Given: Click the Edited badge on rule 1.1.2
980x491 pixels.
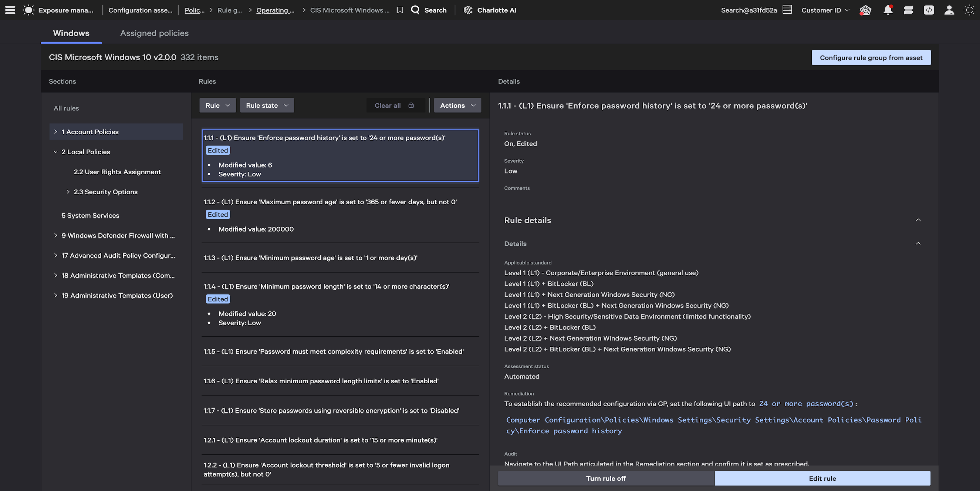Looking at the screenshot, I should point(217,215).
